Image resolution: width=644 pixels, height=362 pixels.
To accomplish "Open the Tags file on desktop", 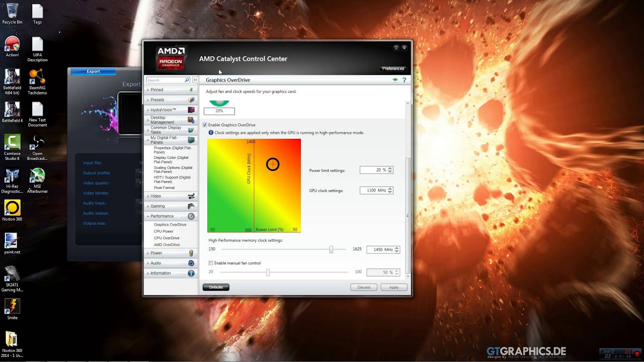I will (37, 14).
